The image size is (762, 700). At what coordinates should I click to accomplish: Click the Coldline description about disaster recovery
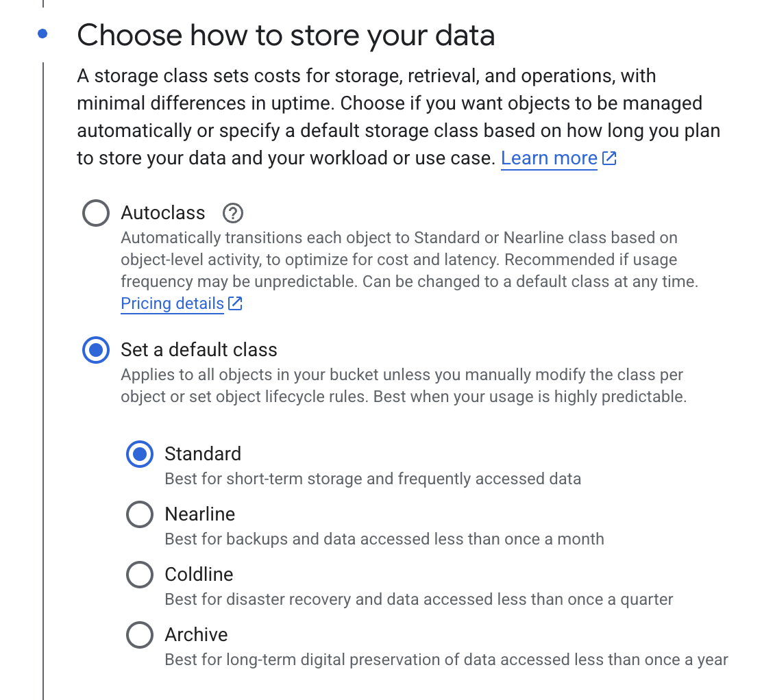click(419, 599)
